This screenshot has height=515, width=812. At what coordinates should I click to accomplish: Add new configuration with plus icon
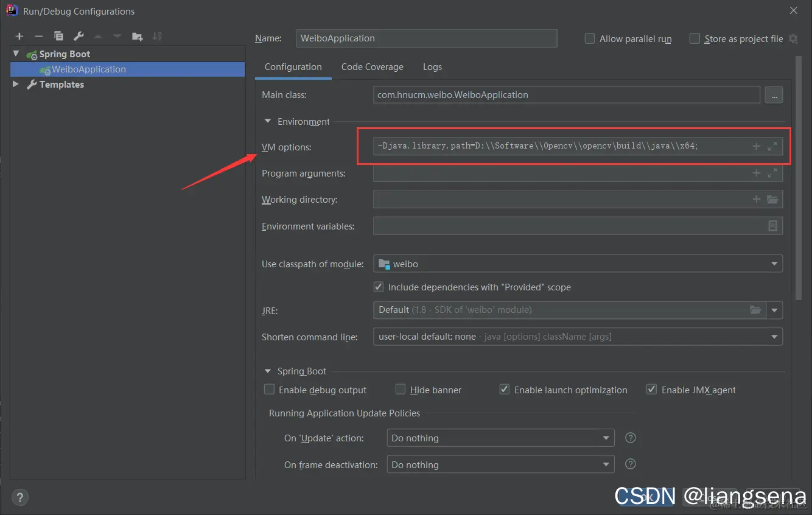click(x=19, y=37)
